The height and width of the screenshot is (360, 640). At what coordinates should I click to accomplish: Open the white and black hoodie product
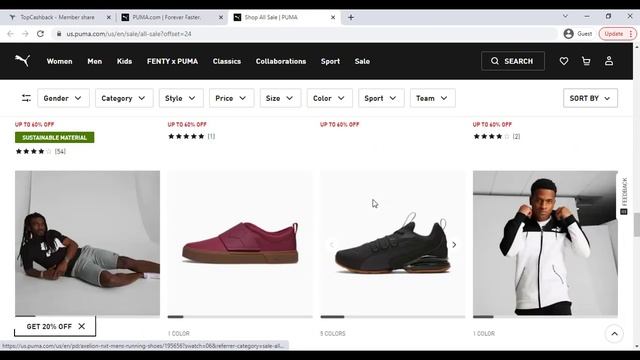click(x=545, y=243)
